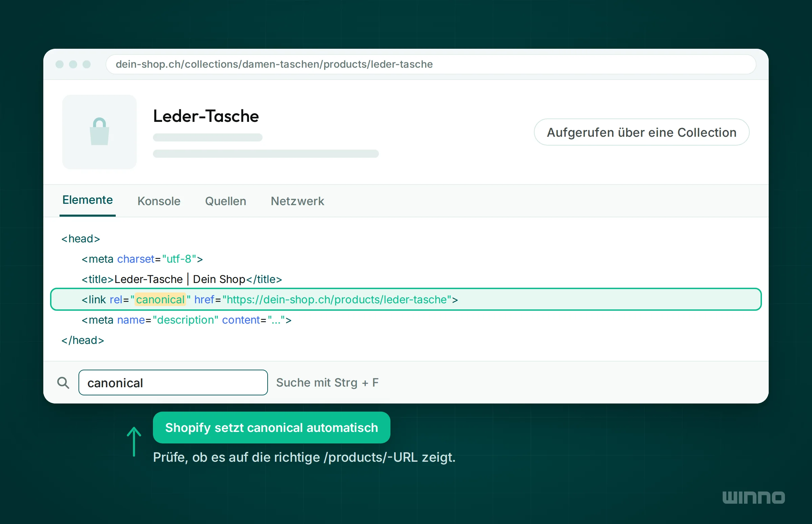Click the text 'Prüfe, ob es auf die richtige'
This screenshot has height=524, width=812.
coord(236,457)
